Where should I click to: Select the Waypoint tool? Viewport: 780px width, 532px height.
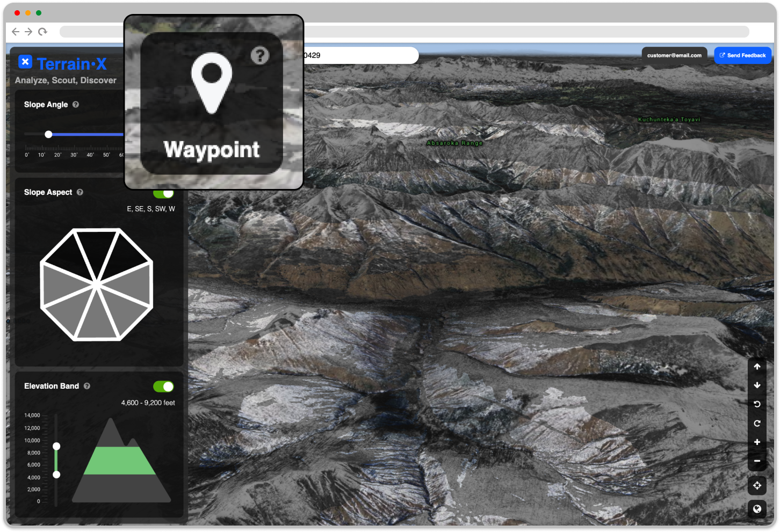[x=213, y=102]
